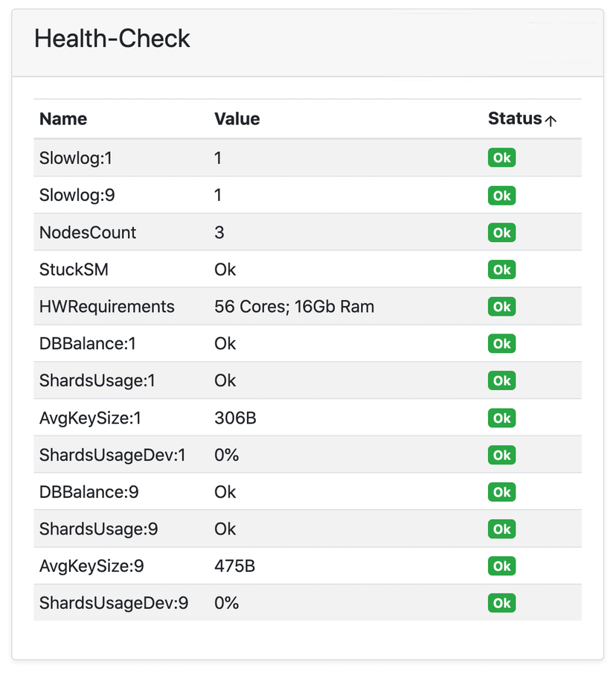Click the Ok badge for Slowlog:9

click(501, 195)
